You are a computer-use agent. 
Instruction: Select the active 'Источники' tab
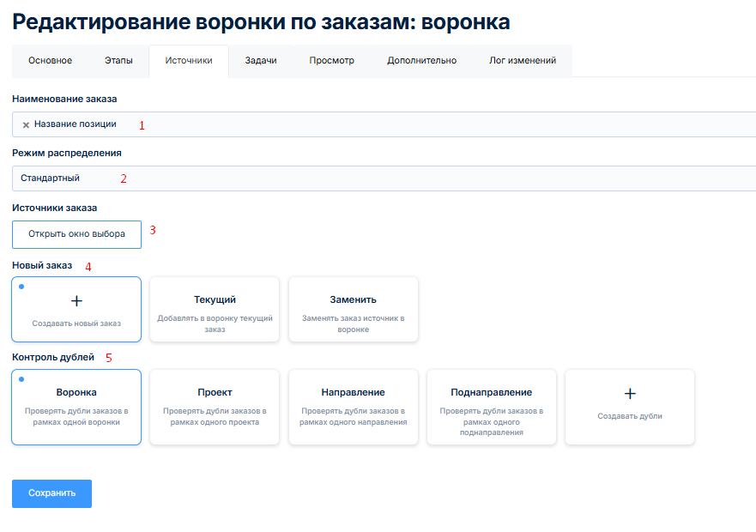click(189, 61)
